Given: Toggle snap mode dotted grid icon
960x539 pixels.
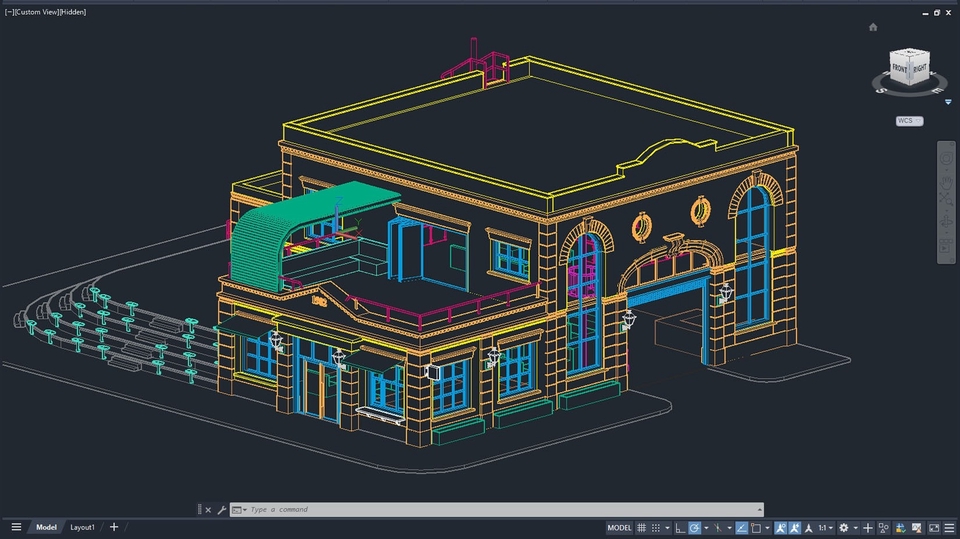Looking at the screenshot, I should pos(656,527).
